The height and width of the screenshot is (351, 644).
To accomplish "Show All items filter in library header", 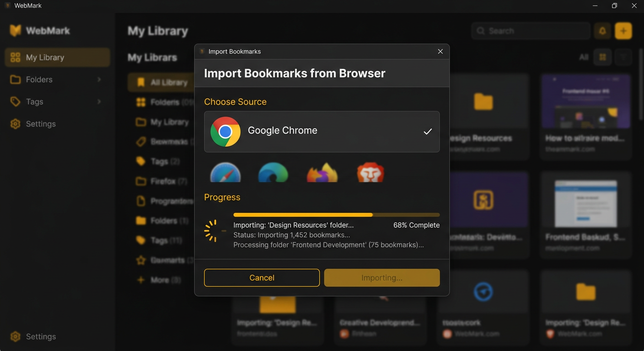I will point(584,57).
